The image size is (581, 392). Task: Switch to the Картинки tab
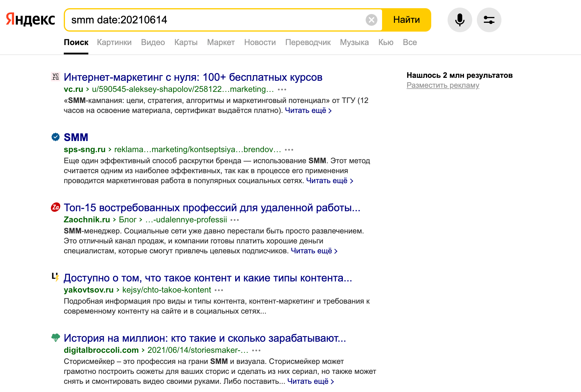click(x=114, y=42)
